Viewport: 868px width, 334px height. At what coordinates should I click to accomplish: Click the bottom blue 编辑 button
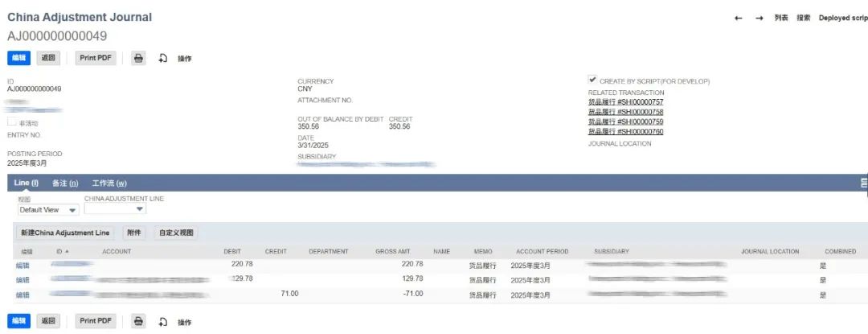(18, 320)
